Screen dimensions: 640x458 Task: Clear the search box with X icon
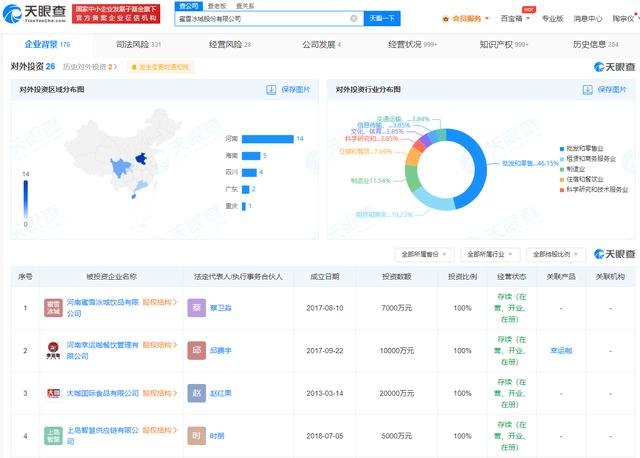pyautogui.click(x=354, y=18)
